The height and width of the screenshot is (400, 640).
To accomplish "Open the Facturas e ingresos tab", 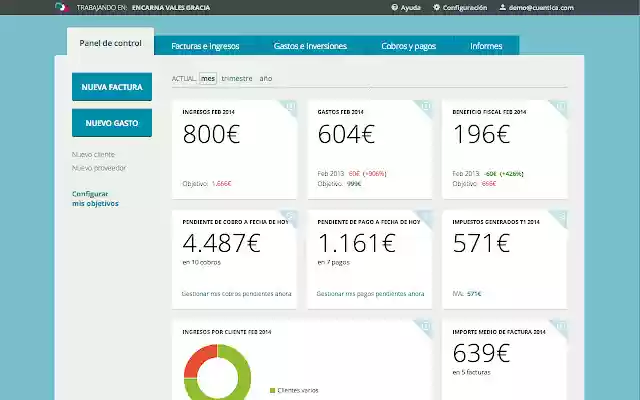I will [205, 46].
